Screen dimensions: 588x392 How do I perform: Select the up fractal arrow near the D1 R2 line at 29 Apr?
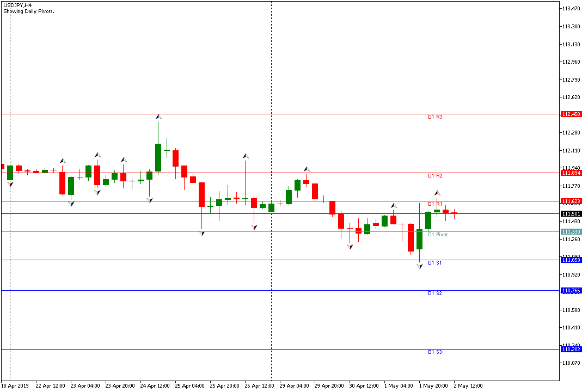pyautogui.click(x=307, y=169)
